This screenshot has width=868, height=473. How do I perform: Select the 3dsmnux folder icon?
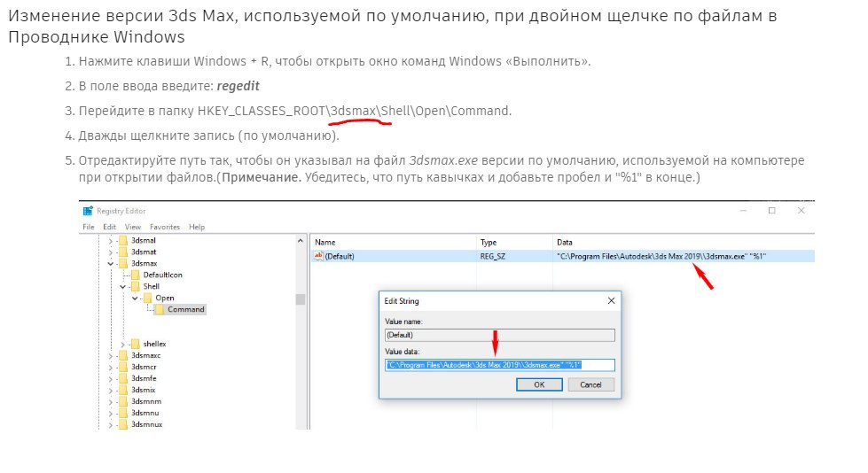click(123, 424)
